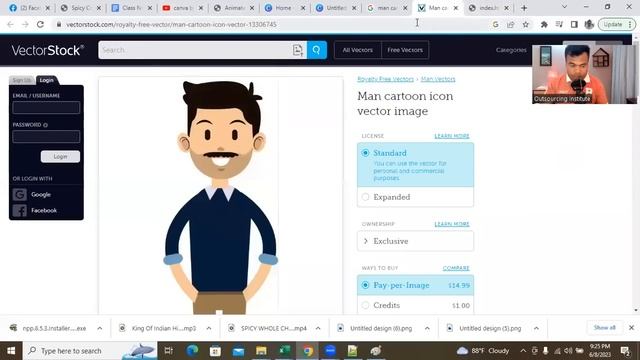The height and width of the screenshot is (360, 640).
Task: Bookmark this page with the star icon
Action: point(526,24)
